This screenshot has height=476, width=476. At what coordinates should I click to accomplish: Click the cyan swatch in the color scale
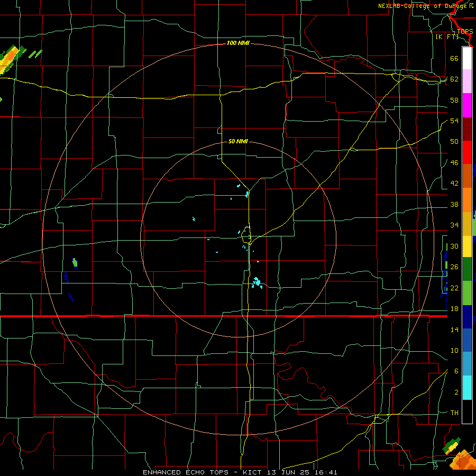click(467, 388)
